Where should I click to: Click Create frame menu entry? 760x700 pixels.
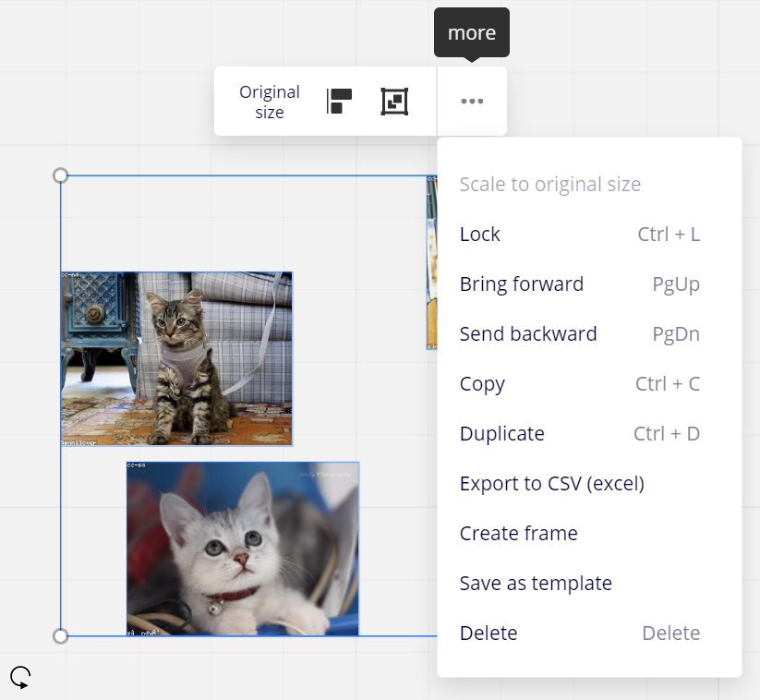coord(518,534)
